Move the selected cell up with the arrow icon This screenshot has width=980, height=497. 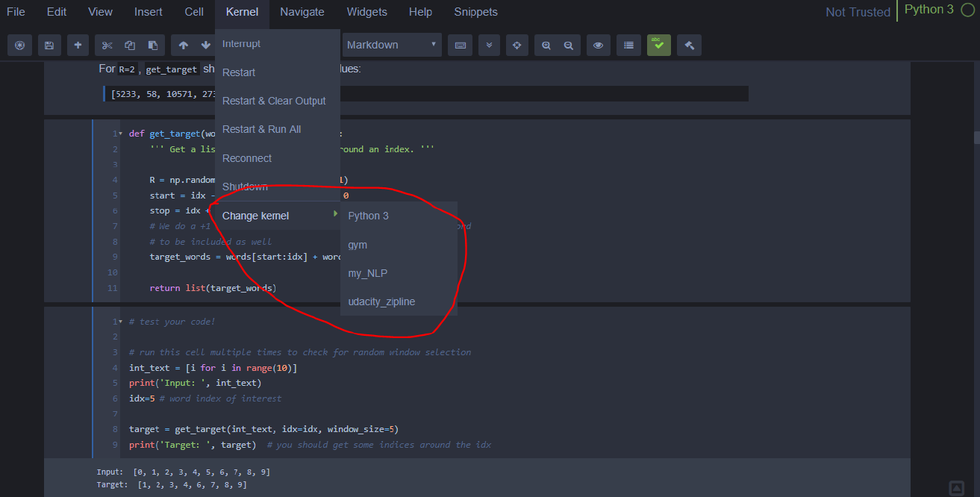point(183,45)
